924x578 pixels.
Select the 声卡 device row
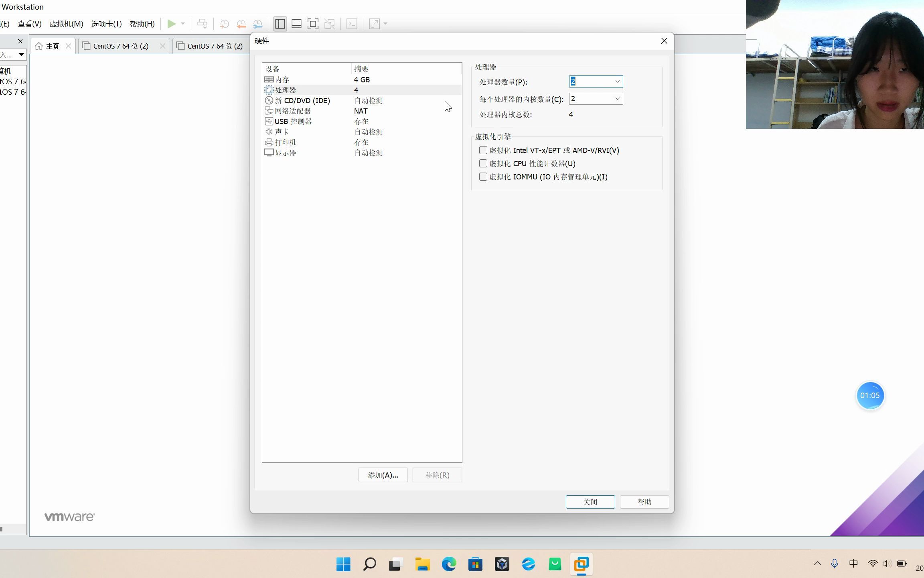pyautogui.click(x=362, y=132)
